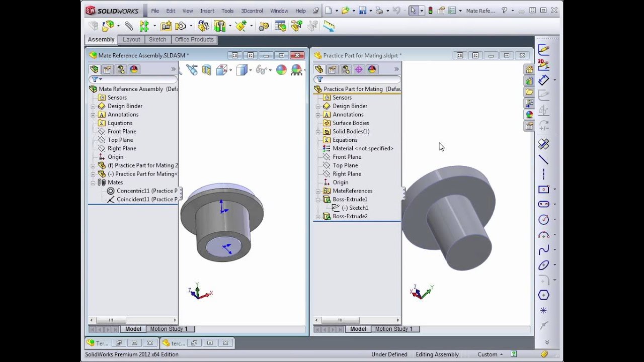Viewport: 644px width, 362px height.
Task: Open DisplayManager tab in assembly window panel
Action: point(133,69)
